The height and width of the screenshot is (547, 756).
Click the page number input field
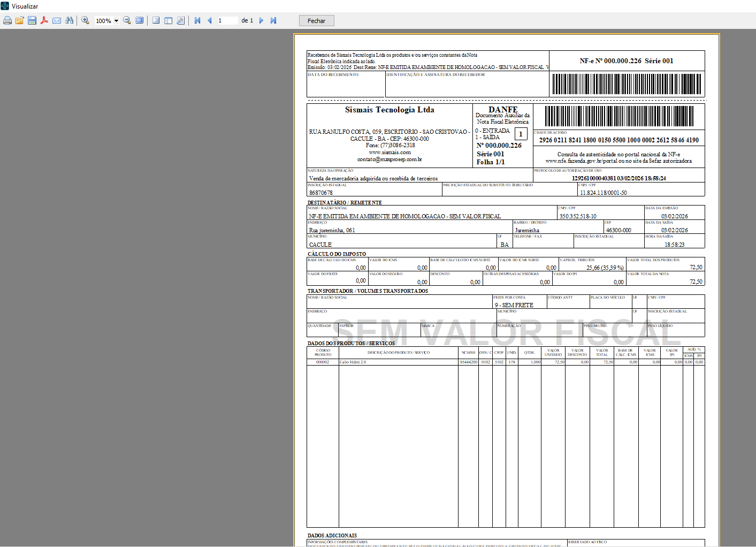[227, 21]
